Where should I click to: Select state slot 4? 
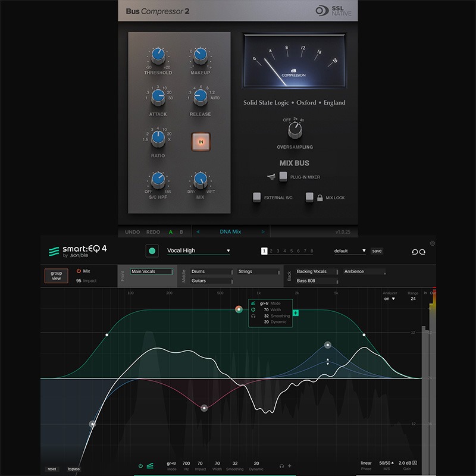click(285, 251)
